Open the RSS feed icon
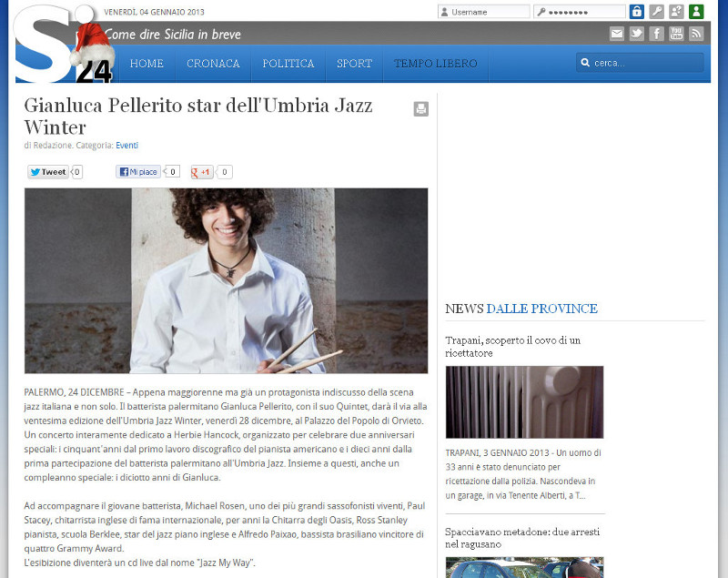 [x=696, y=34]
